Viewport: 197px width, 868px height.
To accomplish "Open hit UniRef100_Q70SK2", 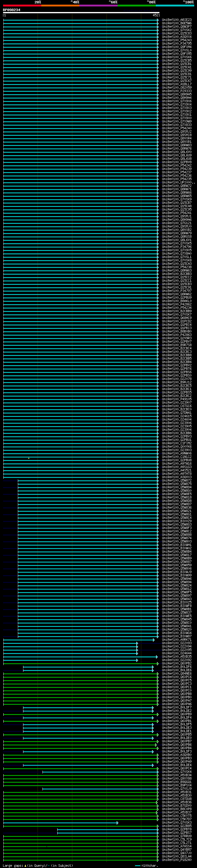I will [177, 30].
